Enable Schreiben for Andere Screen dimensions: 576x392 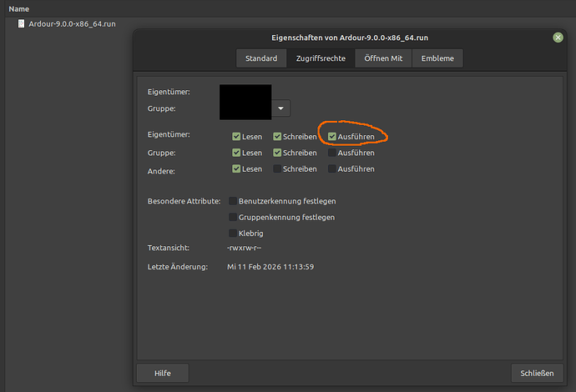point(278,168)
